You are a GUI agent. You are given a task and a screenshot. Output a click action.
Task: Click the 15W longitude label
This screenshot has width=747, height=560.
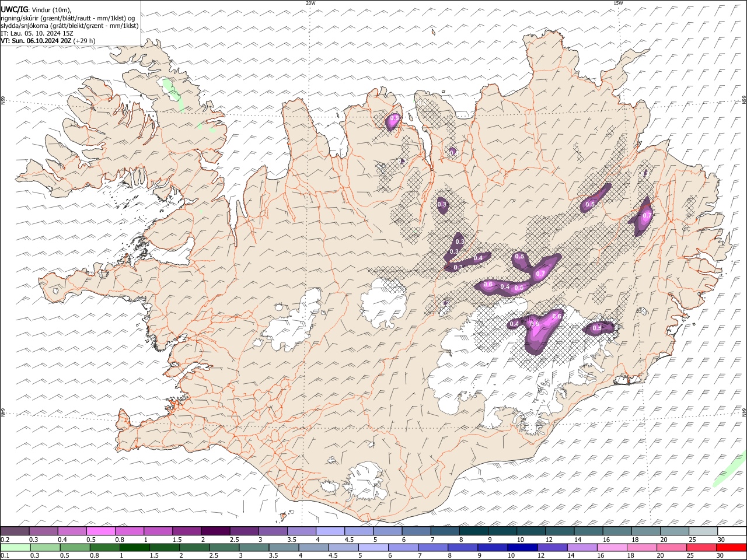click(618, 3)
